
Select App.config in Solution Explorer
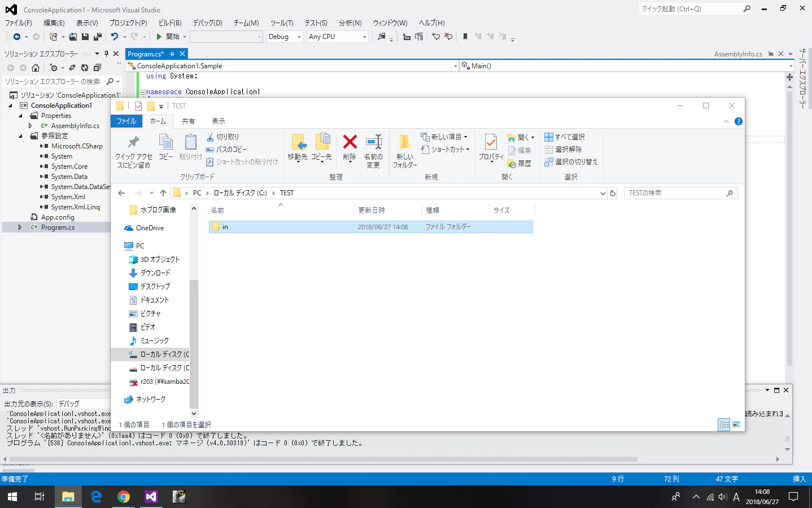click(58, 217)
